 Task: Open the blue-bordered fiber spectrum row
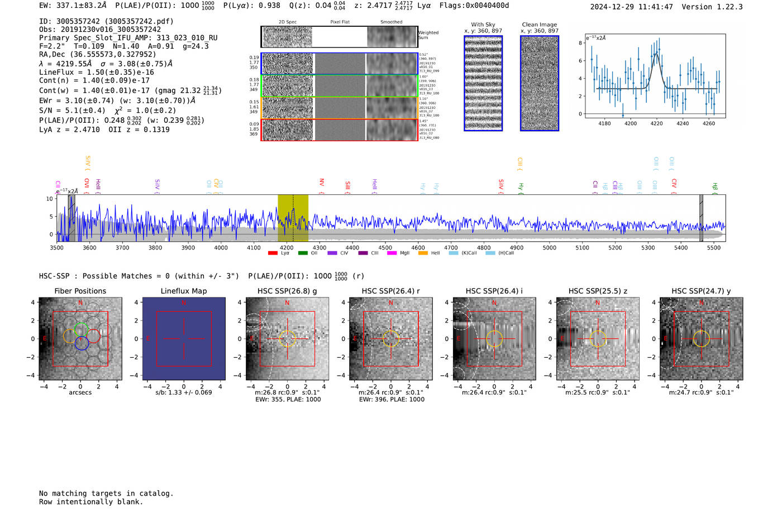click(x=339, y=64)
